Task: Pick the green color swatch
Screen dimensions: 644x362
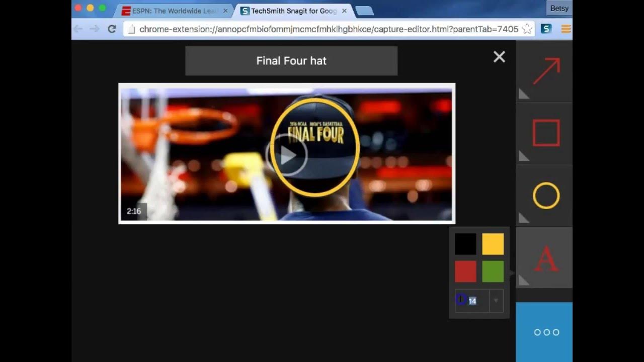Action: tap(493, 271)
